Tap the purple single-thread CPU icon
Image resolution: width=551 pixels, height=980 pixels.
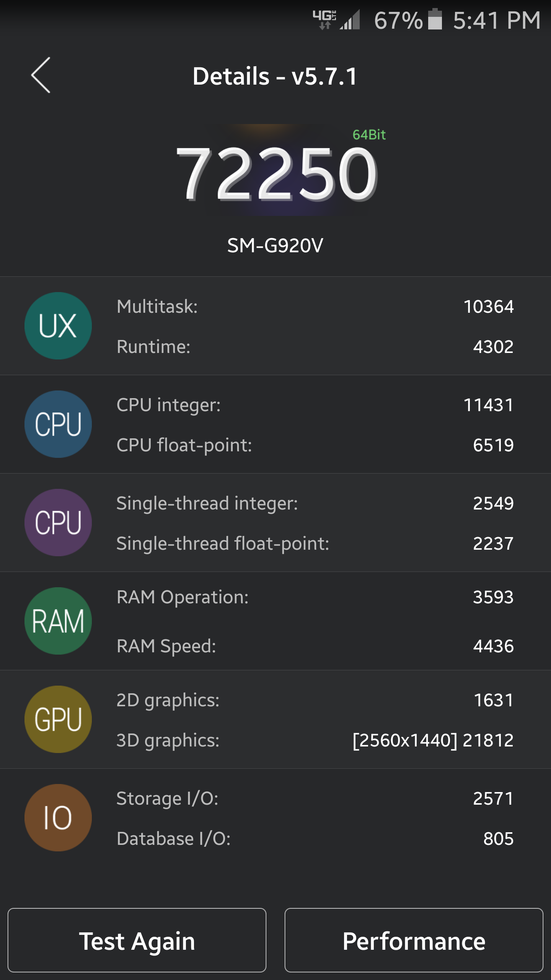pyautogui.click(x=58, y=523)
